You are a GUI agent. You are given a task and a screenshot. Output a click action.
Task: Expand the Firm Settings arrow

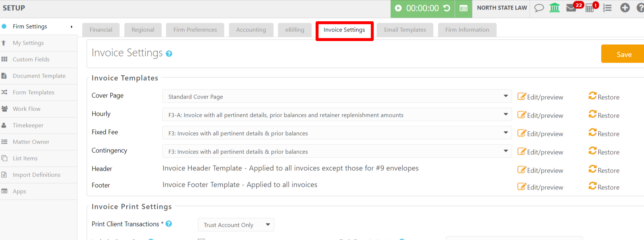tap(72, 27)
